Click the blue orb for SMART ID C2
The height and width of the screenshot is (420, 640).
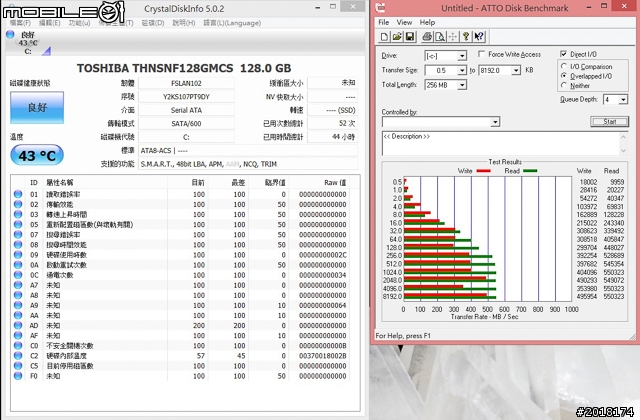(18, 356)
